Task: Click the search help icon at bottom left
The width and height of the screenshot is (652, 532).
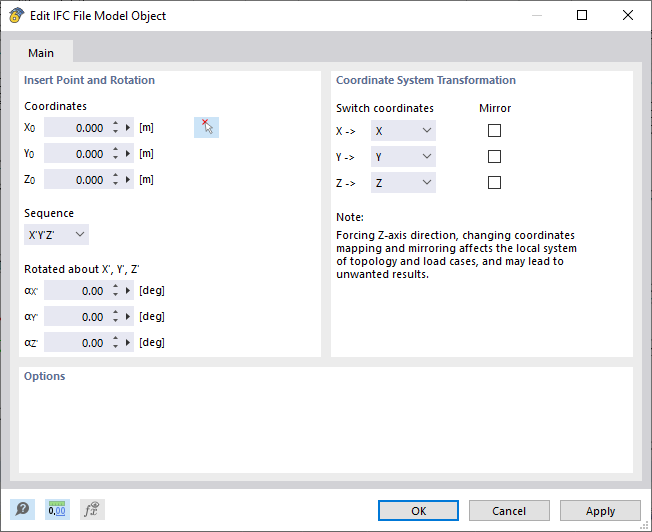Action: pyautogui.click(x=22, y=510)
